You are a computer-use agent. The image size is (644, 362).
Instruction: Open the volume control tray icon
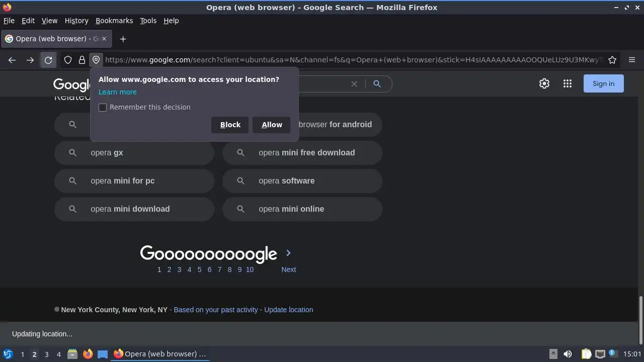[568, 354]
